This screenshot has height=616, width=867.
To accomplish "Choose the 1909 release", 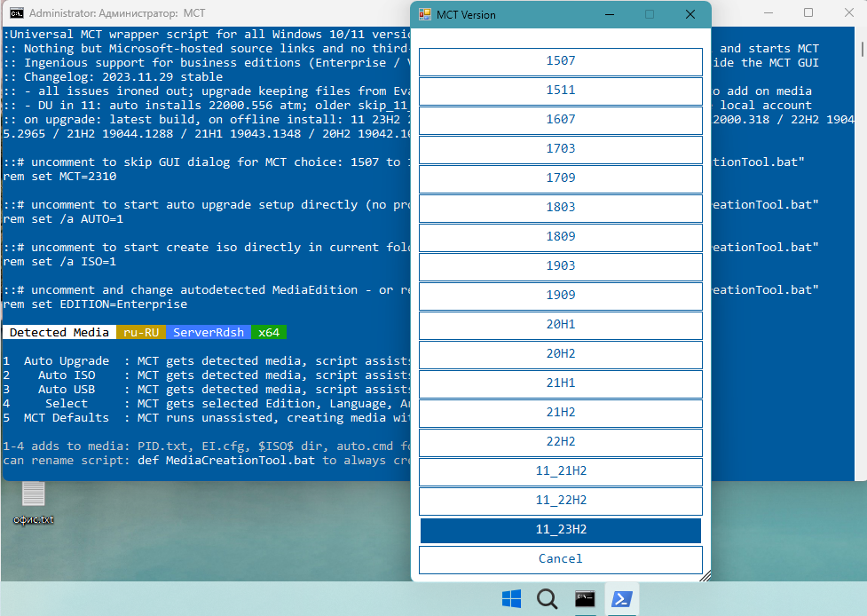I will pos(561,296).
